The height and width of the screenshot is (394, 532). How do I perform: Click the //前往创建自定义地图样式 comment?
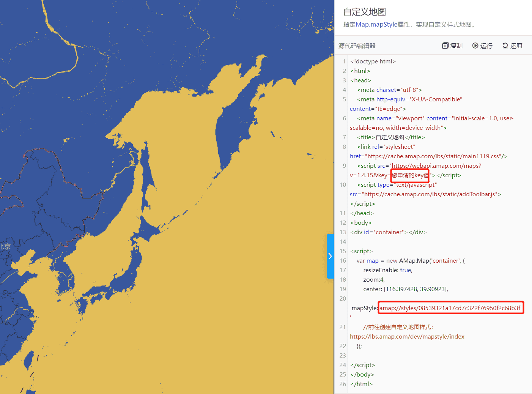click(x=398, y=327)
